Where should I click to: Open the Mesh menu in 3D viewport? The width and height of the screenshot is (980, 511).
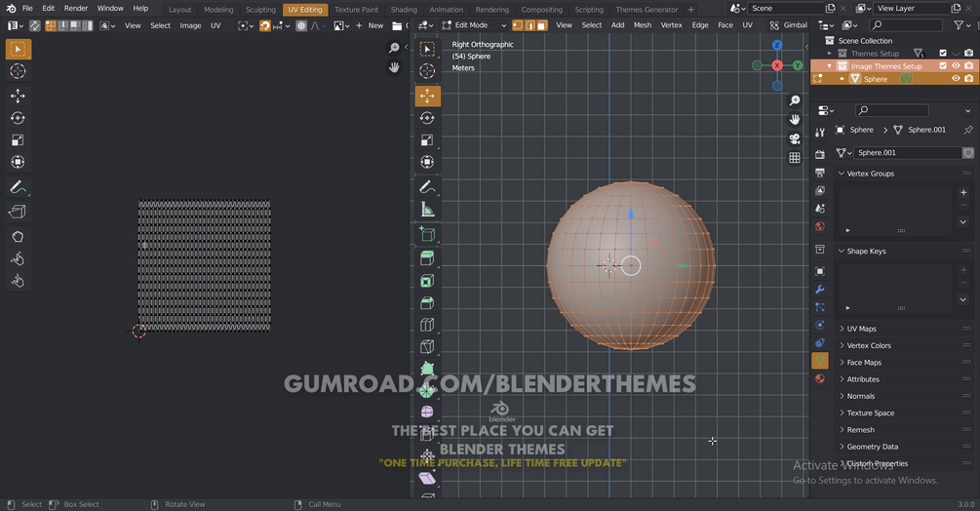point(642,25)
